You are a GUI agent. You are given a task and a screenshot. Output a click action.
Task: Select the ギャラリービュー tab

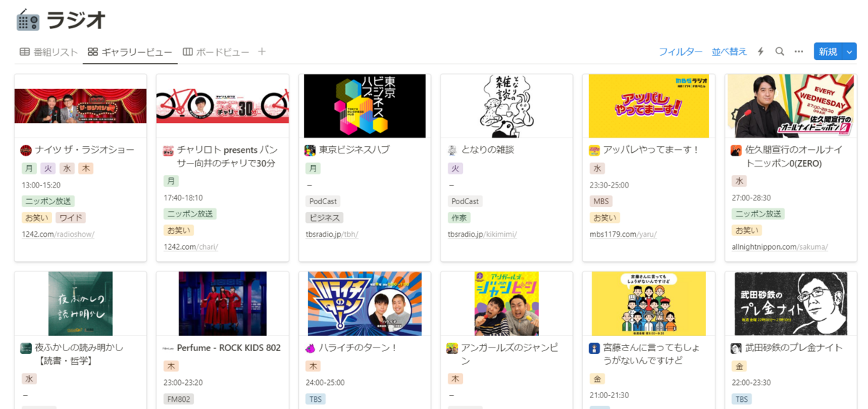point(130,51)
